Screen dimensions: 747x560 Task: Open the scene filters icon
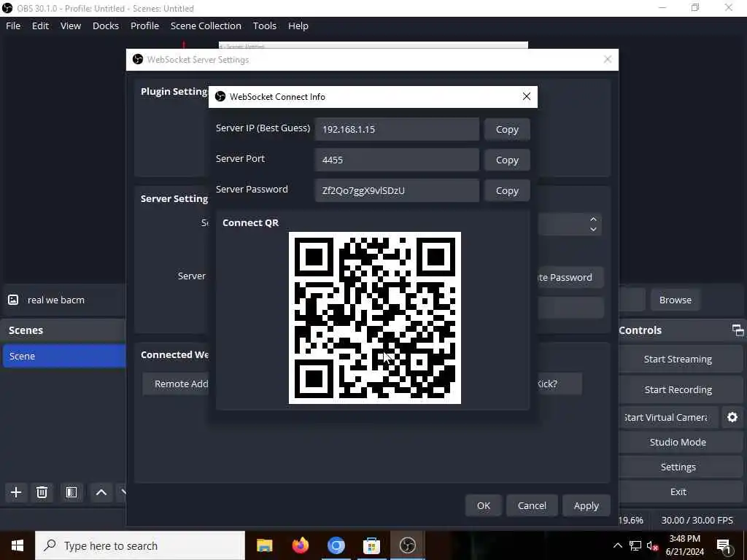[x=71, y=492]
